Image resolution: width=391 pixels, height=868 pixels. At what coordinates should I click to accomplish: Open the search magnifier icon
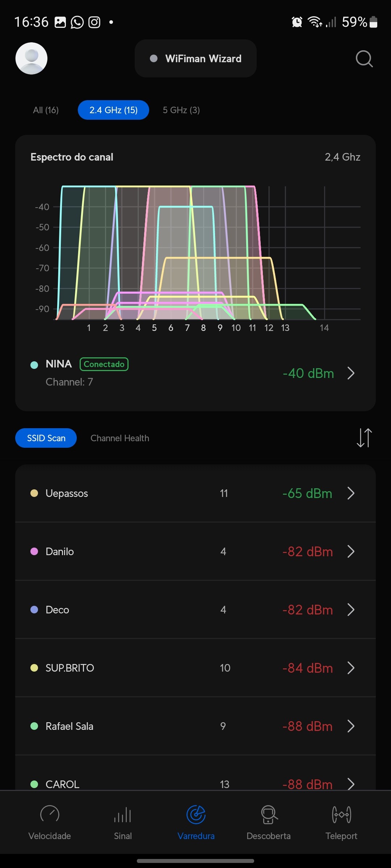click(364, 59)
